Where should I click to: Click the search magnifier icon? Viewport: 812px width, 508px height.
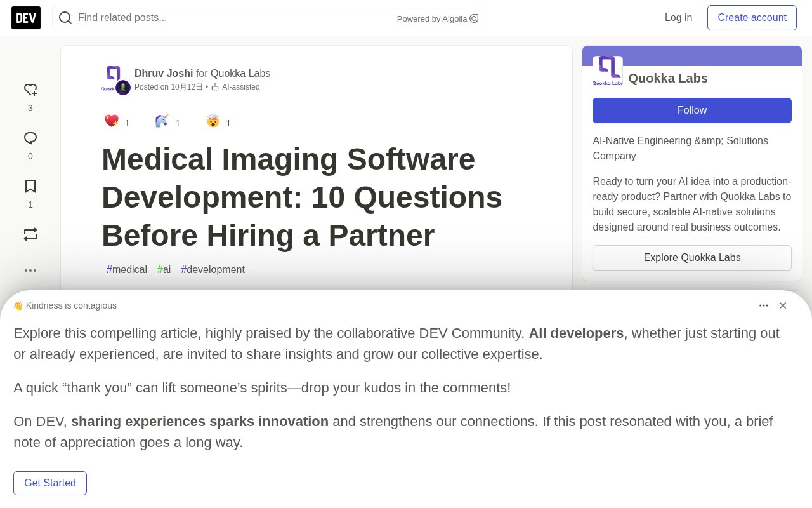click(65, 18)
